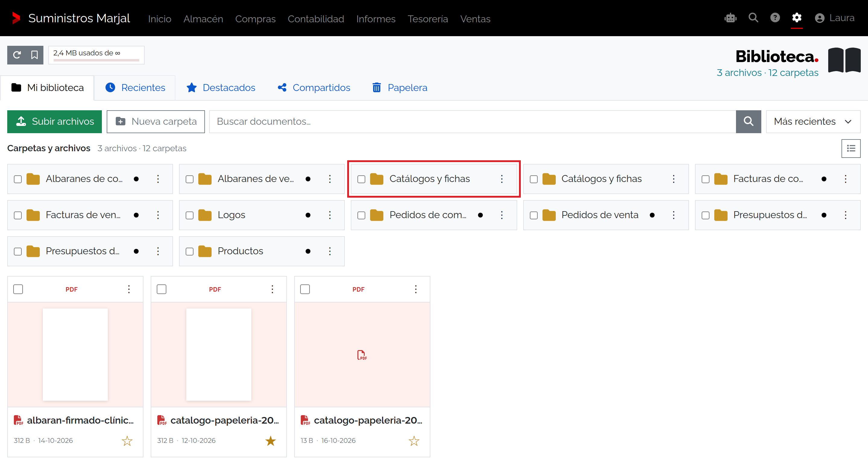Open the Contabilidad menu
Image resolution: width=868 pixels, height=470 pixels.
[316, 19]
